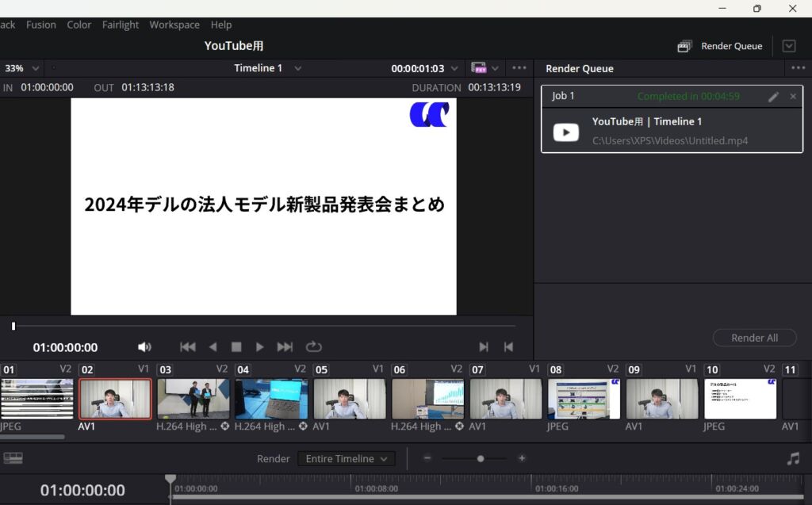This screenshot has height=505, width=812.
Task: Click the viewer bypass grades icon
Action: click(x=478, y=68)
